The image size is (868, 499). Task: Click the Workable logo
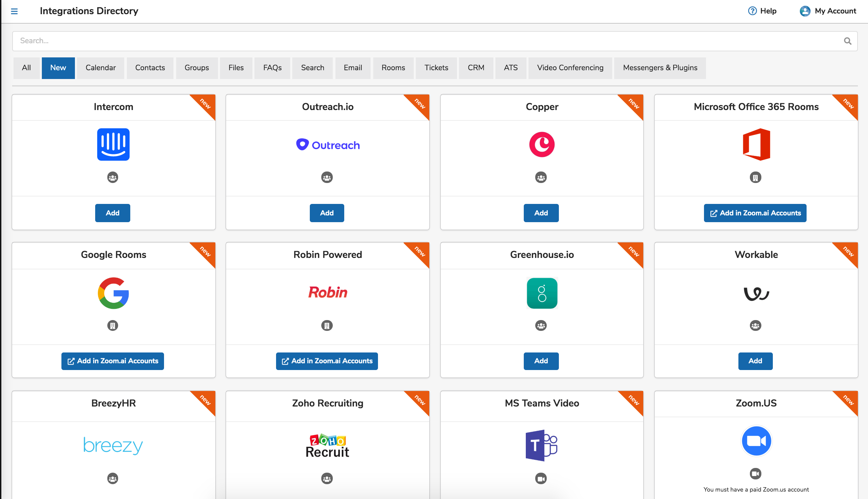tap(756, 294)
